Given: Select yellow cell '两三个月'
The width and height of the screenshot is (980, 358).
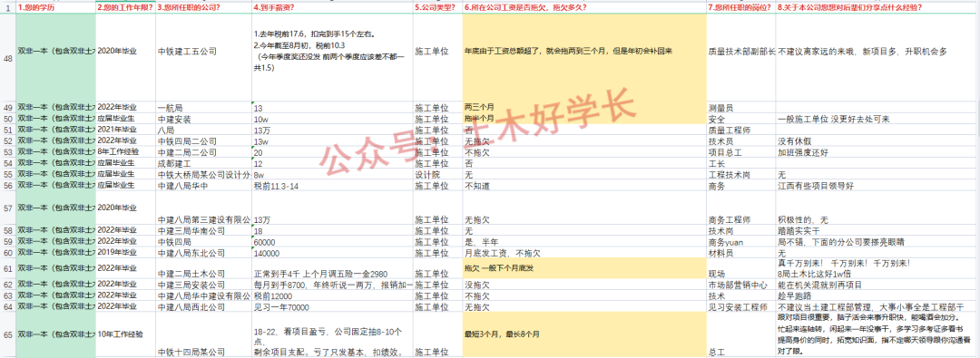Looking at the screenshot, I should coord(584,107).
